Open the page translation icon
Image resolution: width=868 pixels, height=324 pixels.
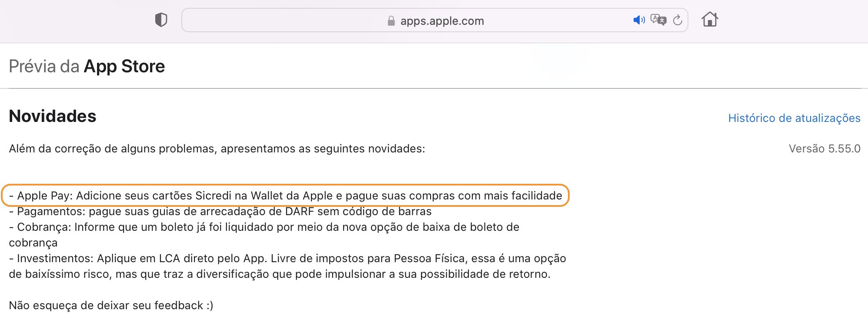tap(658, 20)
